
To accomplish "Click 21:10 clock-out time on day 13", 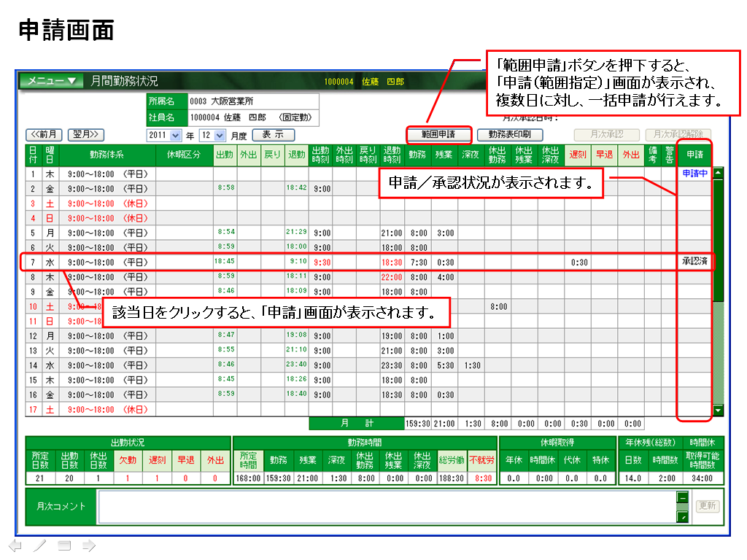I will click(x=296, y=349).
